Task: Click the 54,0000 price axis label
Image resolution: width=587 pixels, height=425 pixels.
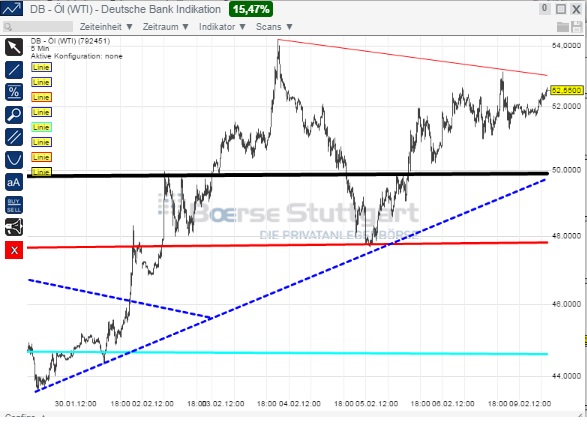Action: pyautogui.click(x=566, y=45)
